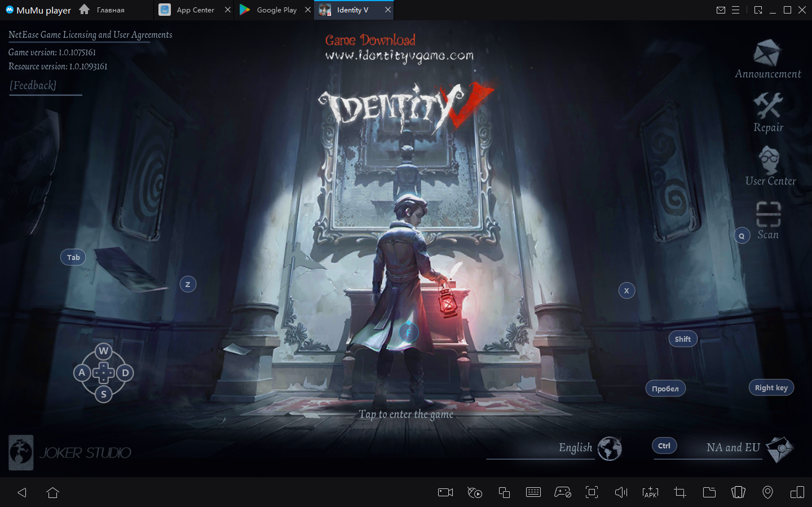Screen dimensions: 812x507
Task: Open User Center
Action: coord(769,161)
